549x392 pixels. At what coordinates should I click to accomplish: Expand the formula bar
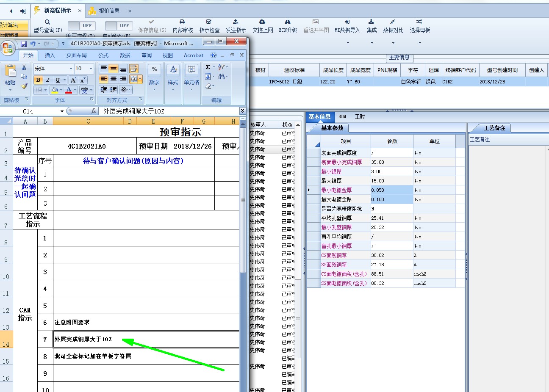[242, 111]
